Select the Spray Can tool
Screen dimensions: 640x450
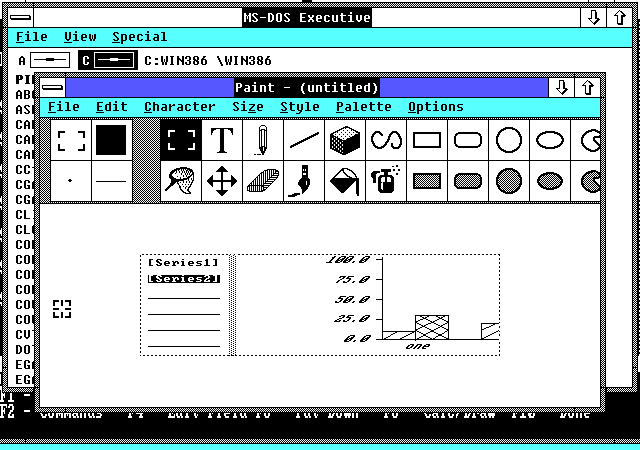386,181
